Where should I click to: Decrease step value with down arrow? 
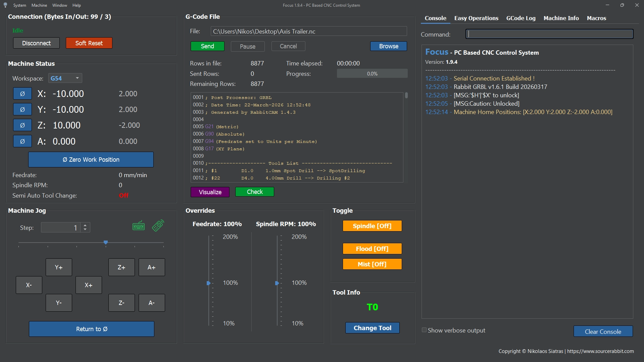click(85, 230)
